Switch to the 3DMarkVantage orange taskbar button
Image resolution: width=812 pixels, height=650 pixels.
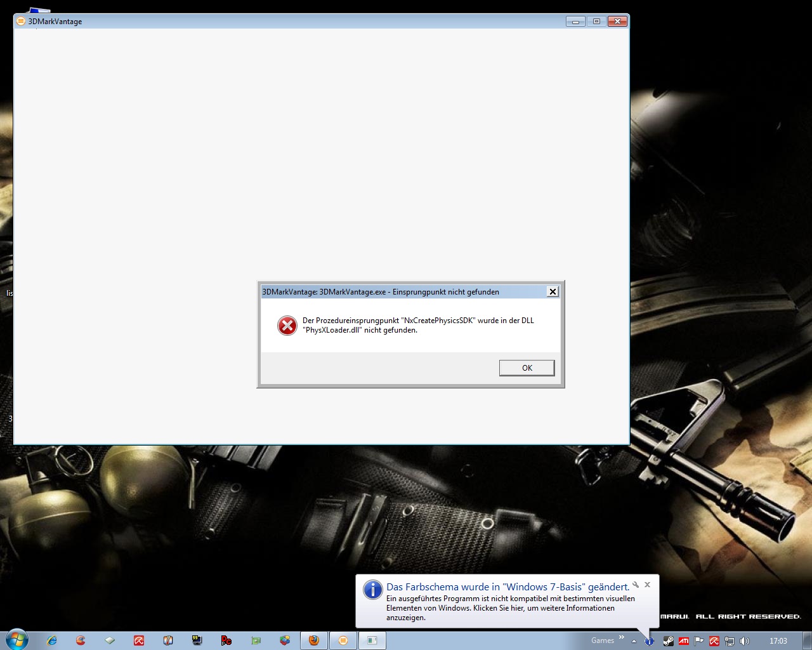click(343, 640)
